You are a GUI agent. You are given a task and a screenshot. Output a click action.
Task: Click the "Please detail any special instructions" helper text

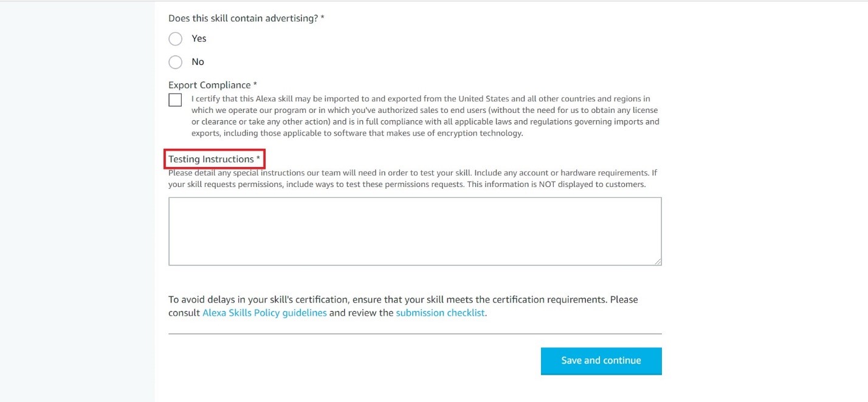[407, 179]
